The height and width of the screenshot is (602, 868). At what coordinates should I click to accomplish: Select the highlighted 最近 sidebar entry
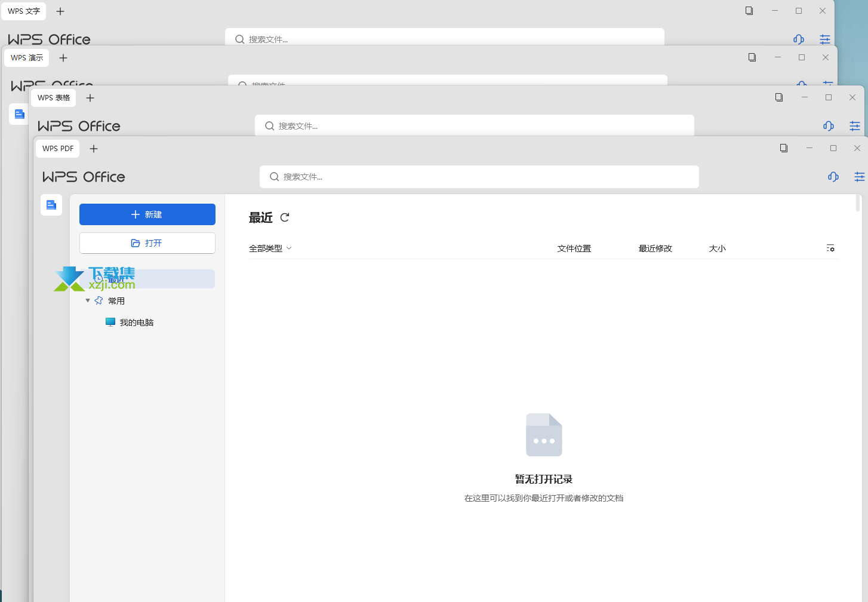click(147, 279)
